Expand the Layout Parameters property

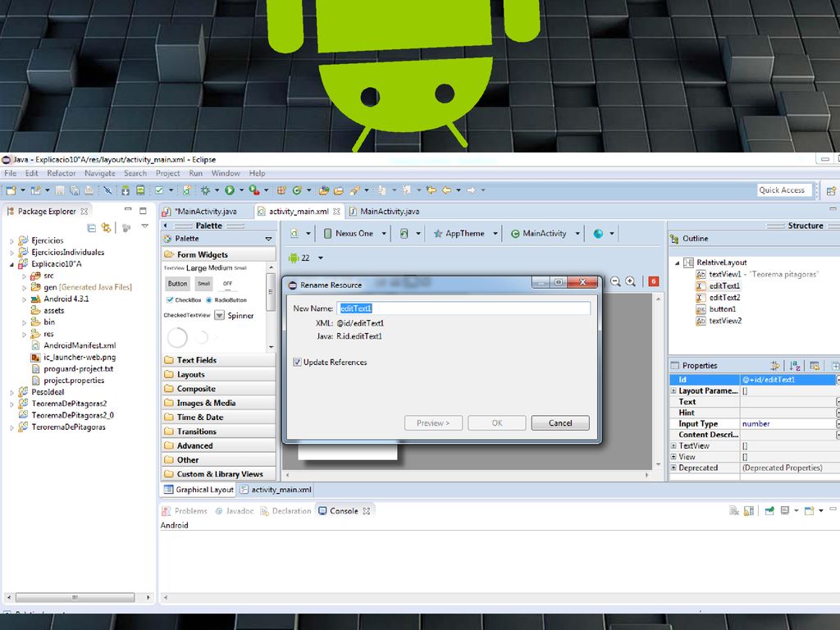tap(673, 391)
